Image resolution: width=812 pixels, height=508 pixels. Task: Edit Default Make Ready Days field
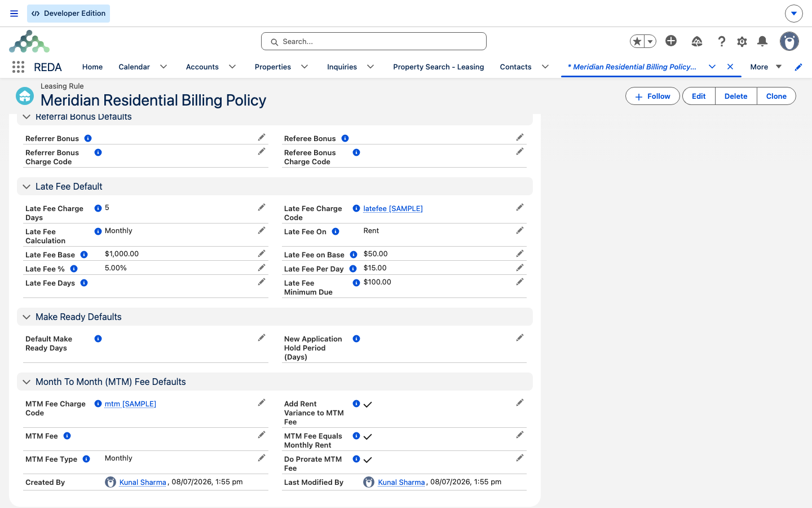[x=262, y=338]
